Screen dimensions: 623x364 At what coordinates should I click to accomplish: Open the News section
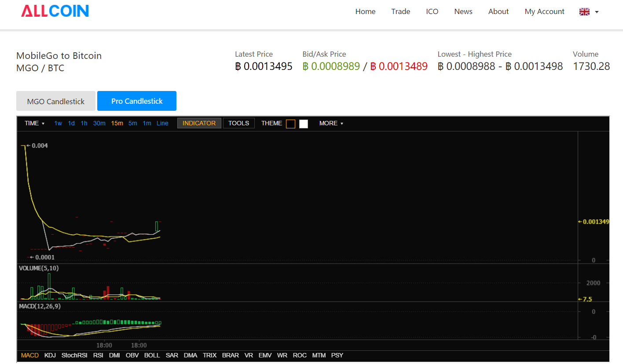[463, 11]
